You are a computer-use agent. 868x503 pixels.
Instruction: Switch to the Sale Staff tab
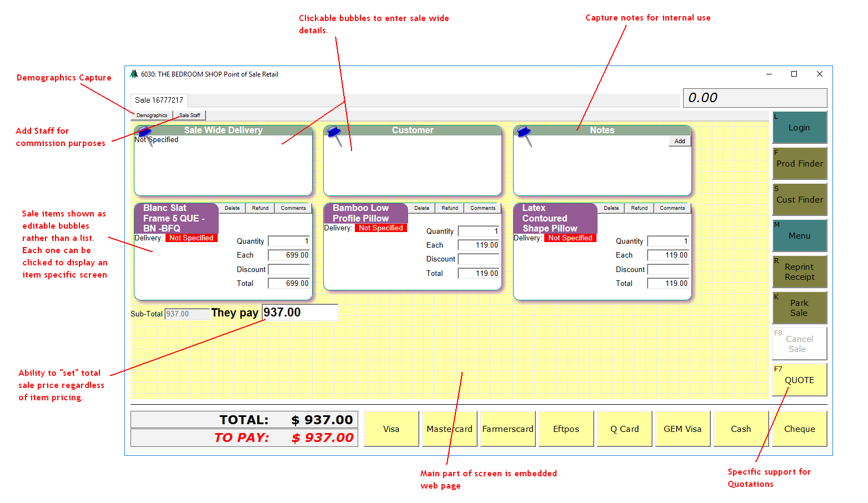pyautogui.click(x=190, y=115)
